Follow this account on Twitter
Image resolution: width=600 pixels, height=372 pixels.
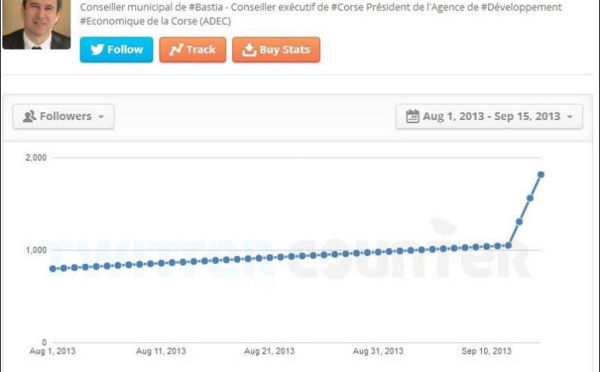[x=116, y=50]
